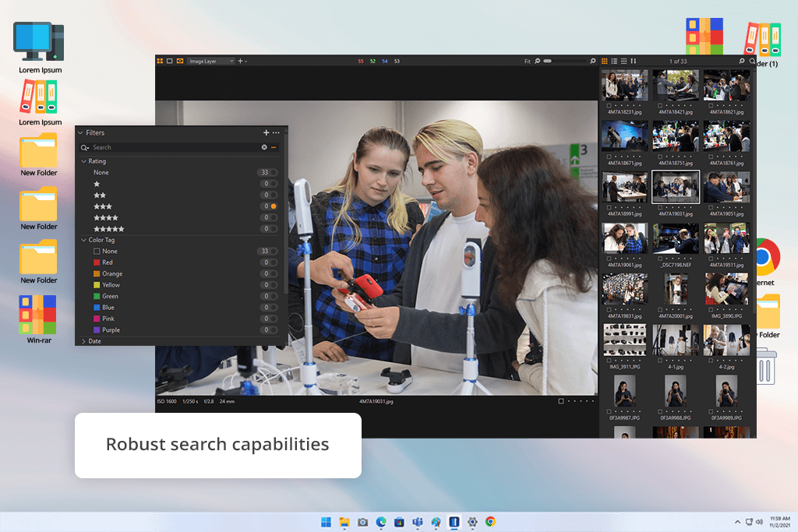Switch browser to list view
The height and width of the screenshot is (532, 798).
point(614,61)
